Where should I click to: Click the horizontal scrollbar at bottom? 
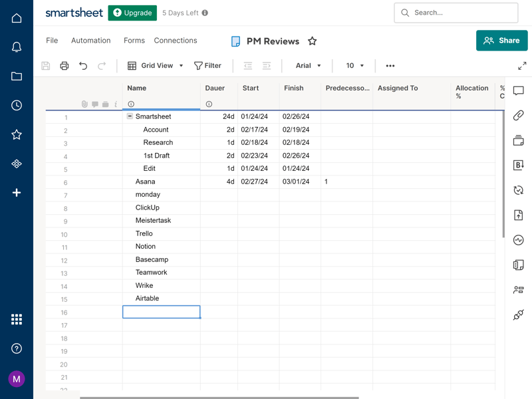[219, 398]
